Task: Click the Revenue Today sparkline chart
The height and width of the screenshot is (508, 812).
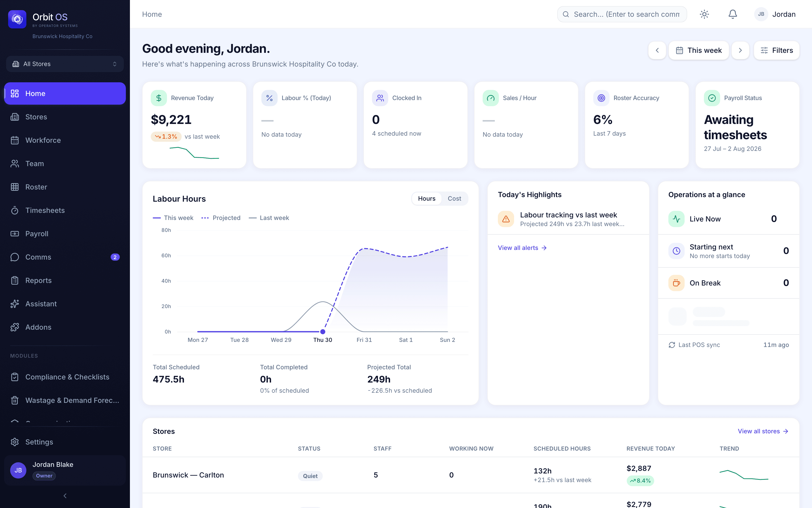Action: tap(194, 153)
